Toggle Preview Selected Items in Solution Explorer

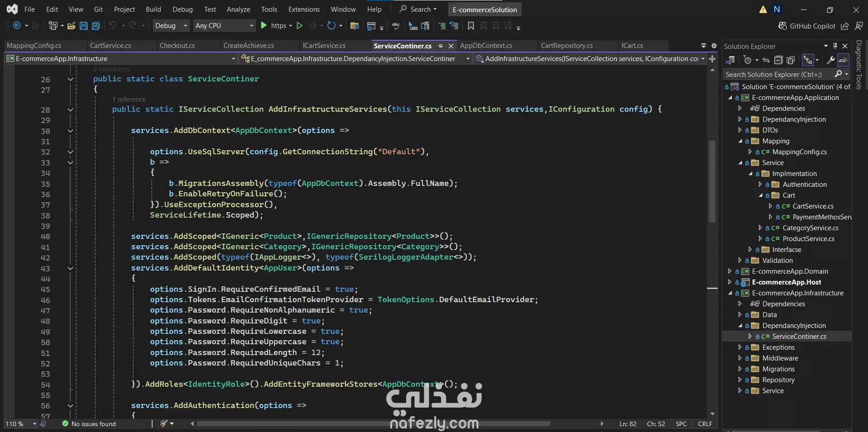click(x=843, y=60)
